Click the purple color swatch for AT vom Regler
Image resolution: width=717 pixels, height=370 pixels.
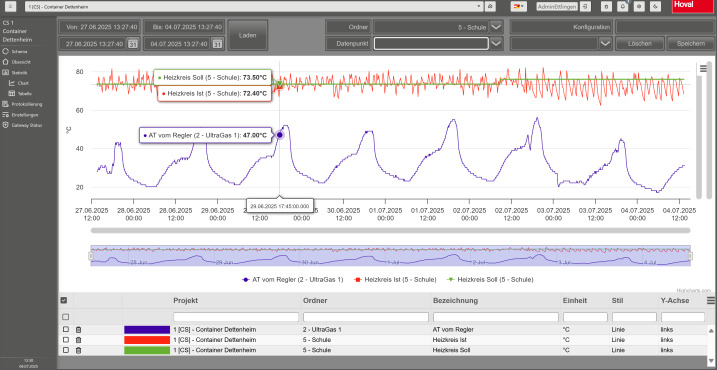point(147,329)
